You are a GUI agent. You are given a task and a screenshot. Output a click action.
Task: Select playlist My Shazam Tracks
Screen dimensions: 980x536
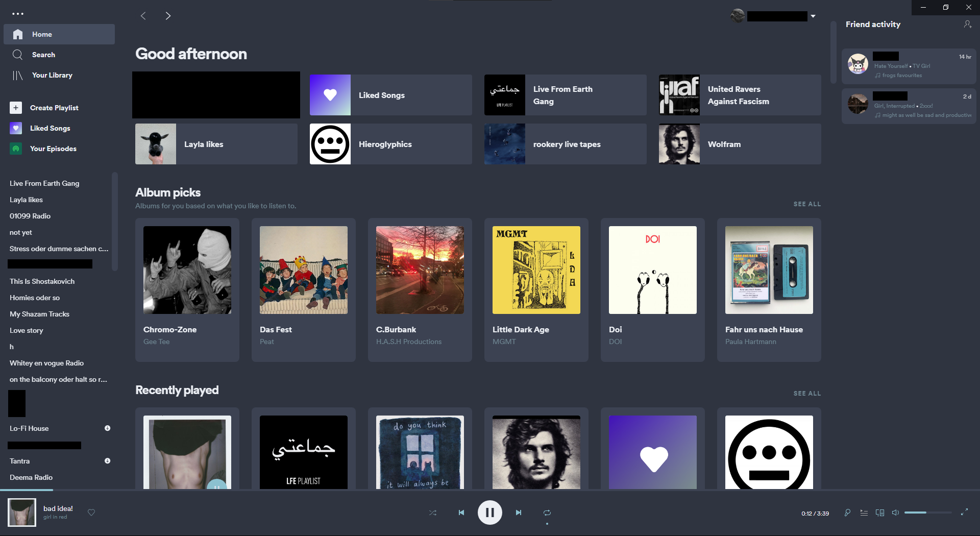pyautogui.click(x=39, y=314)
